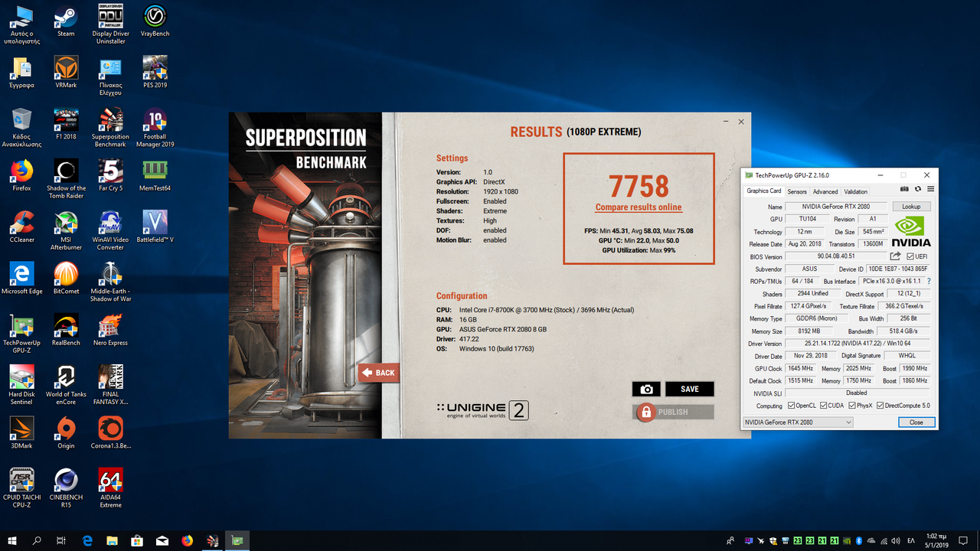Open the volume control in system tray
Viewport: 980px width, 551px height.
coord(895,540)
